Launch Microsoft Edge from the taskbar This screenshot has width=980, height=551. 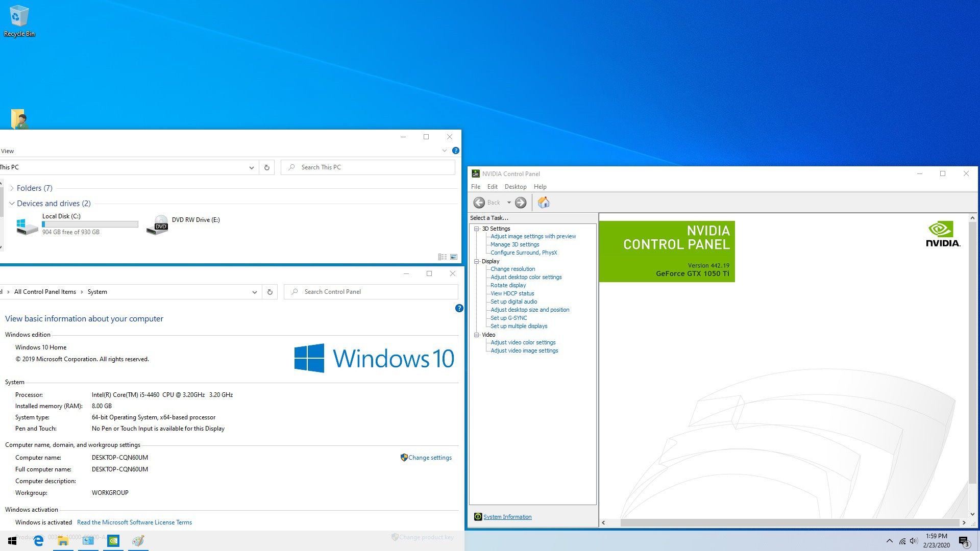[x=38, y=541]
